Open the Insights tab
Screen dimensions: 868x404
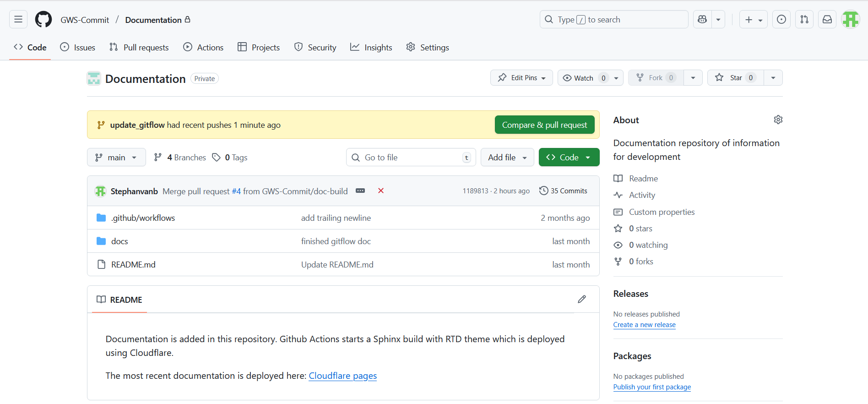pos(371,47)
